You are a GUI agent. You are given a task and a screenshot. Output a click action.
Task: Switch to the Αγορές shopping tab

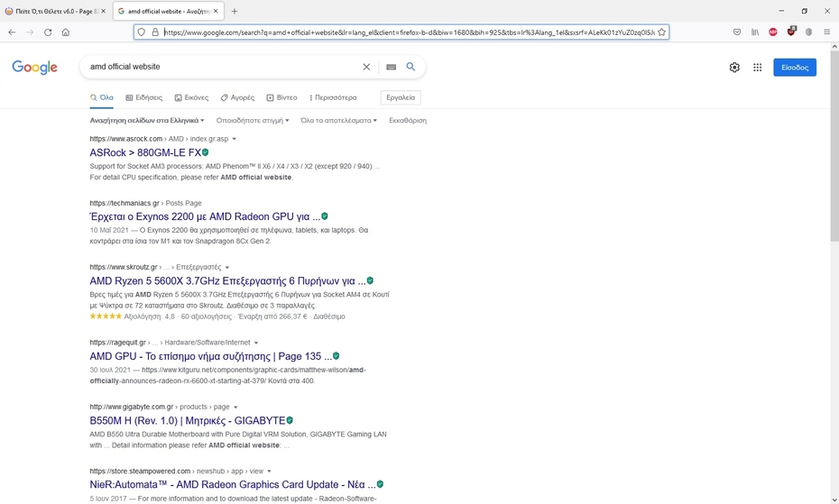(x=237, y=97)
